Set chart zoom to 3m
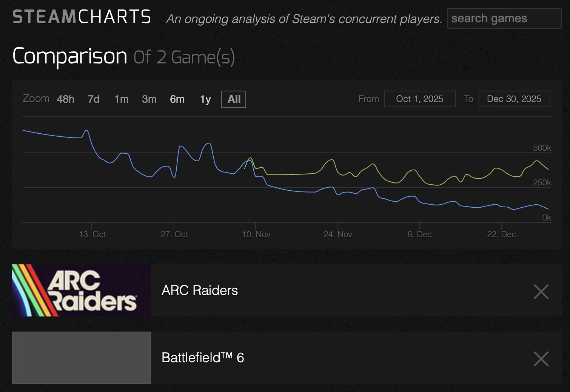This screenshot has width=570, height=392. [149, 99]
